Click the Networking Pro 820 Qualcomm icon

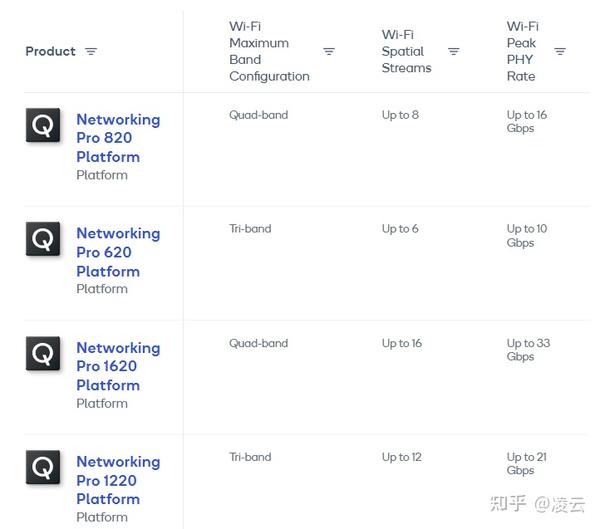[43, 125]
